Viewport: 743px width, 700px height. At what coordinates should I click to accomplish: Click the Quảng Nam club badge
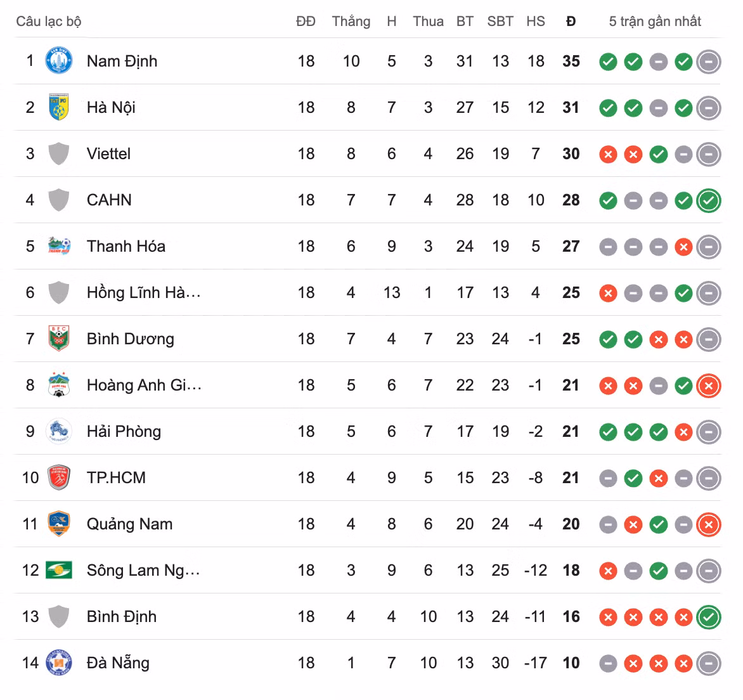tap(59, 524)
